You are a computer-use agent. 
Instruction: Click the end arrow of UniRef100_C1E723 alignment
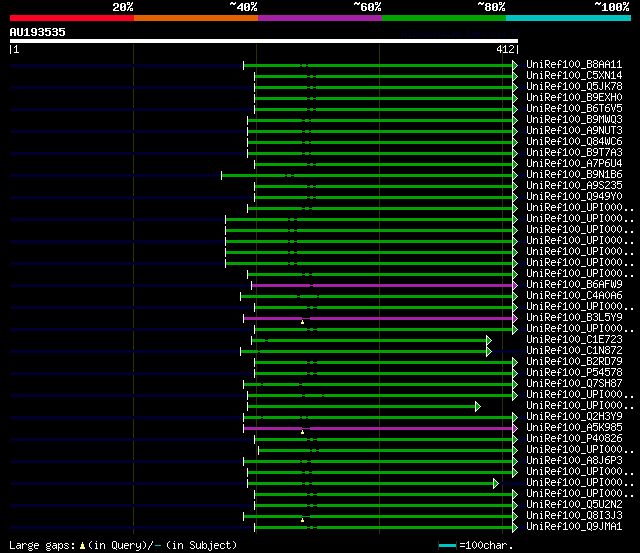point(489,340)
